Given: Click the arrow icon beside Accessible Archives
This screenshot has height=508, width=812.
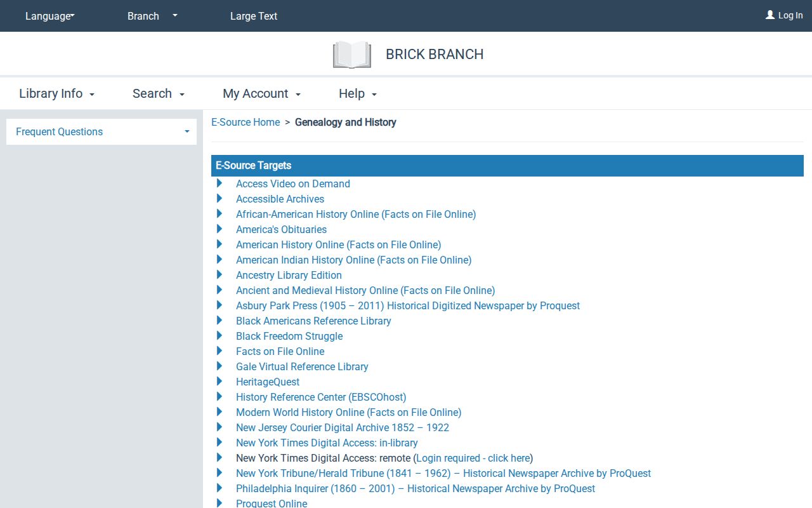Looking at the screenshot, I should coord(219,198).
